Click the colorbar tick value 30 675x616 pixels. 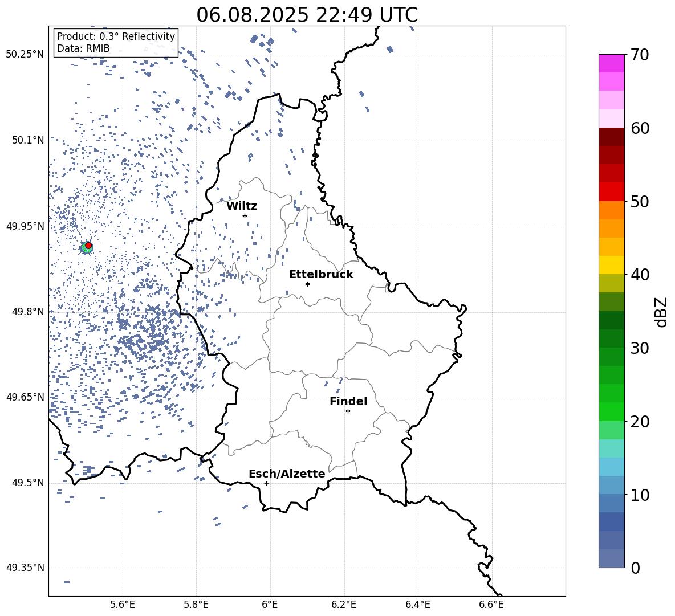[640, 348]
